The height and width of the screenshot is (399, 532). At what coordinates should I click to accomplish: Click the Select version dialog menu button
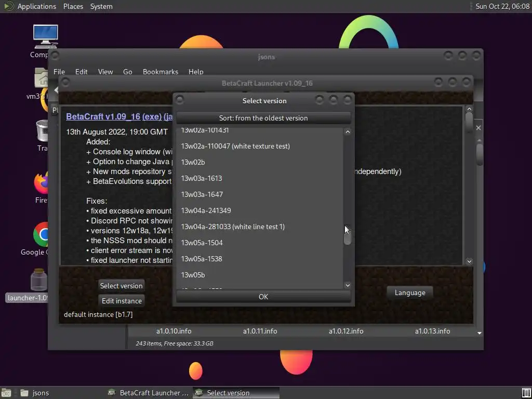tap(179, 100)
